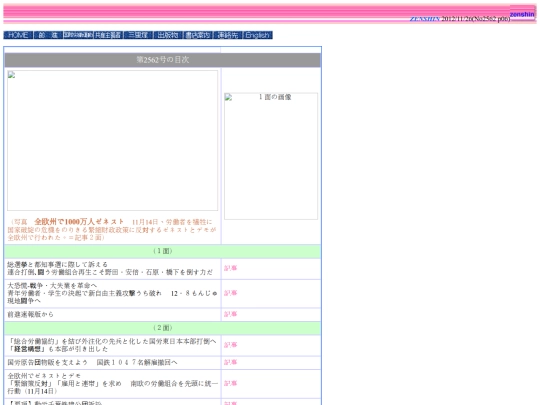This screenshot has width=540, height=405.
Task: Open 記事 link for 国労原告団物販 row
Action: point(230,362)
